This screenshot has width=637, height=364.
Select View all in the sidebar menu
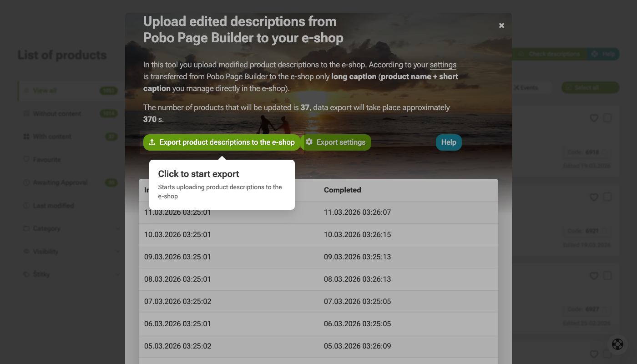pyautogui.click(x=45, y=91)
